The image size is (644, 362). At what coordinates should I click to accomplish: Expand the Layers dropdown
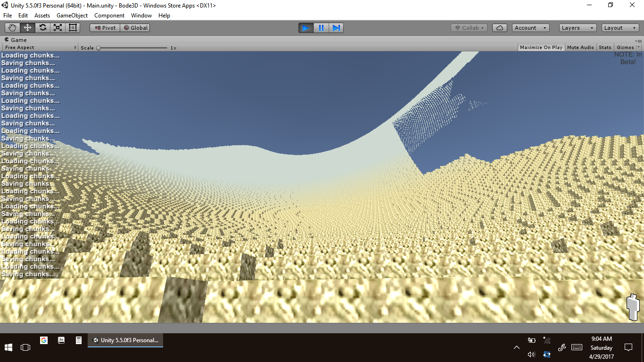(x=578, y=28)
